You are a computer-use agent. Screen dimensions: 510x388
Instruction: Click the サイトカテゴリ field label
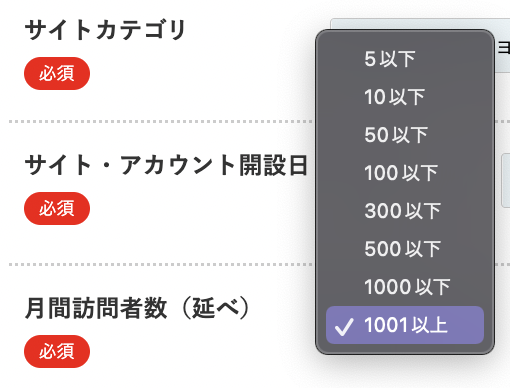click(105, 30)
